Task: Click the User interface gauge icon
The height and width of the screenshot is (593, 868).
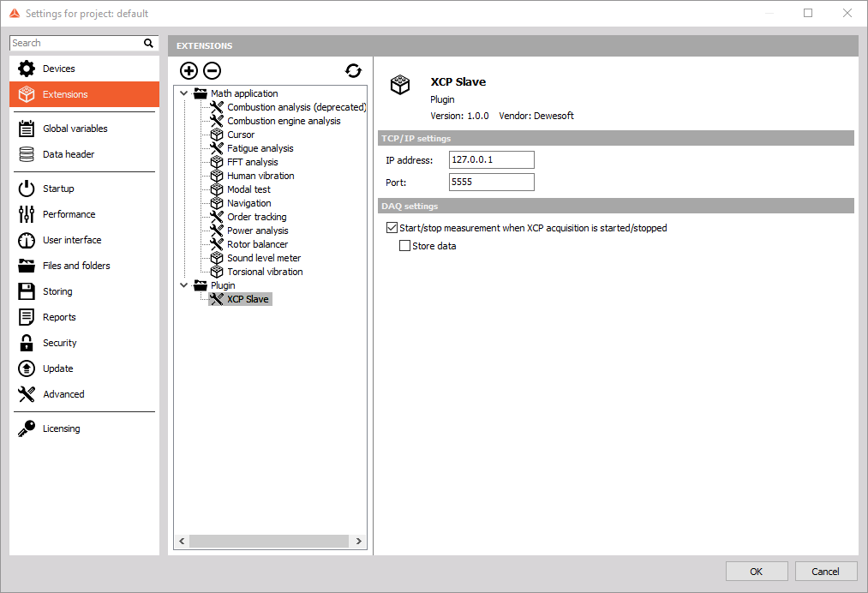Action: pyautogui.click(x=27, y=240)
